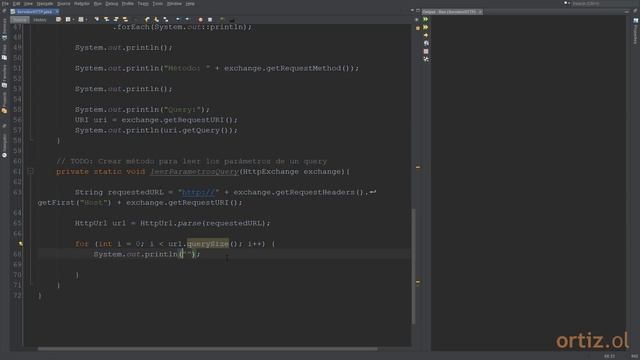This screenshot has width=640, height=360.
Task: Click yellow Re-run with different parameters icon
Action: point(426,27)
